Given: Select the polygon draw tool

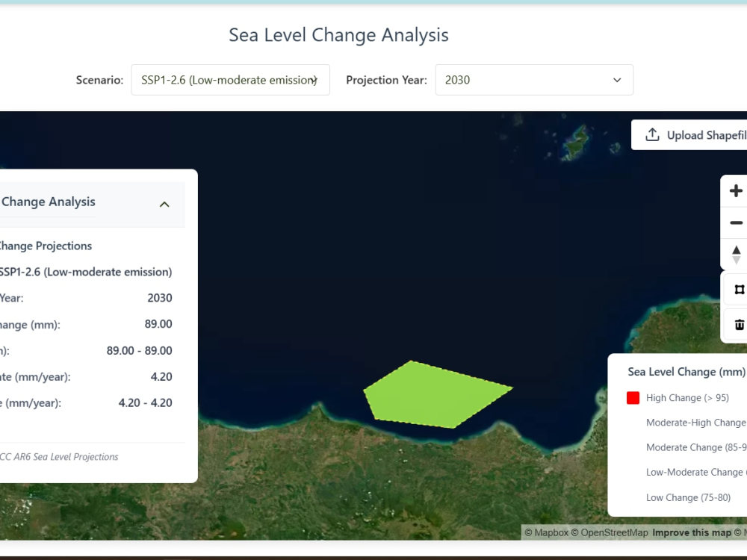Looking at the screenshot, I should (739, 289).
